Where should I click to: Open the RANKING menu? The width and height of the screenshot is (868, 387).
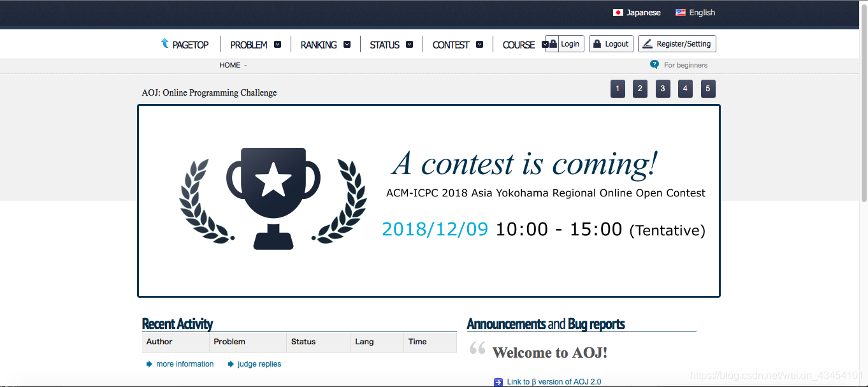pos(319,45)
